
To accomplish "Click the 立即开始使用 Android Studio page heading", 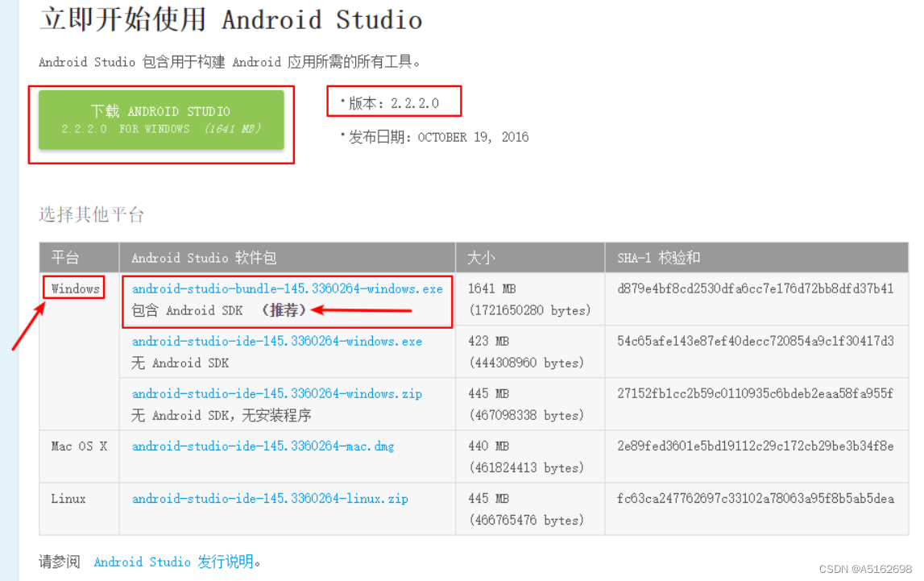I will coord(231,19).
